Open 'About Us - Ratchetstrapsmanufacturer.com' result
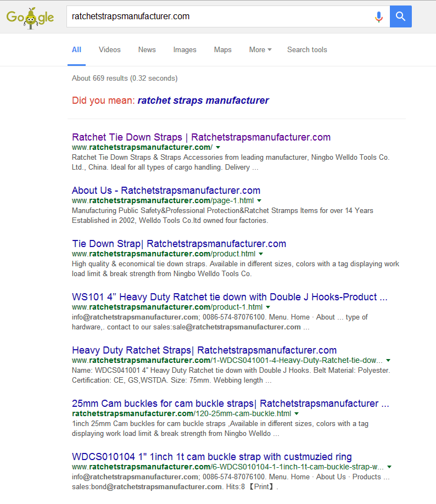 [x=166, y=191]
